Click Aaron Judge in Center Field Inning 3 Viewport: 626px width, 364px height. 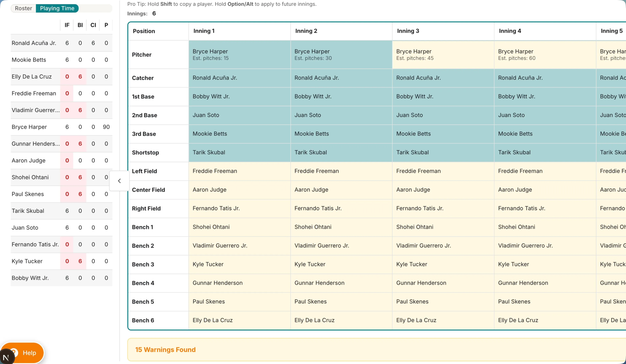pos(443,190)
